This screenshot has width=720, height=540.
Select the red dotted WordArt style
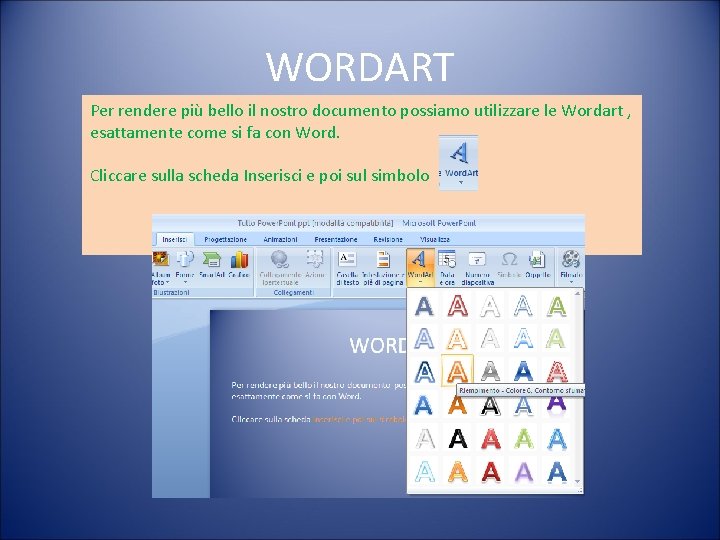(x=557, y=371)
